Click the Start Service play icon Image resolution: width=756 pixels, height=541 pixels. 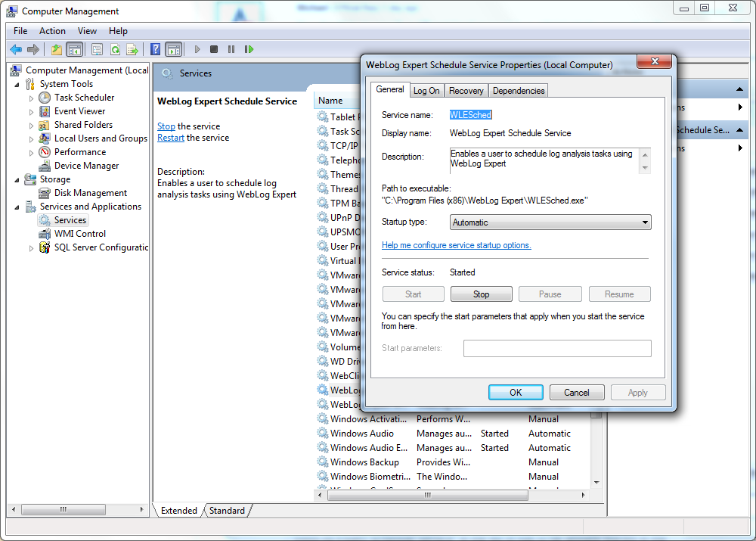(x=197, y=49)
